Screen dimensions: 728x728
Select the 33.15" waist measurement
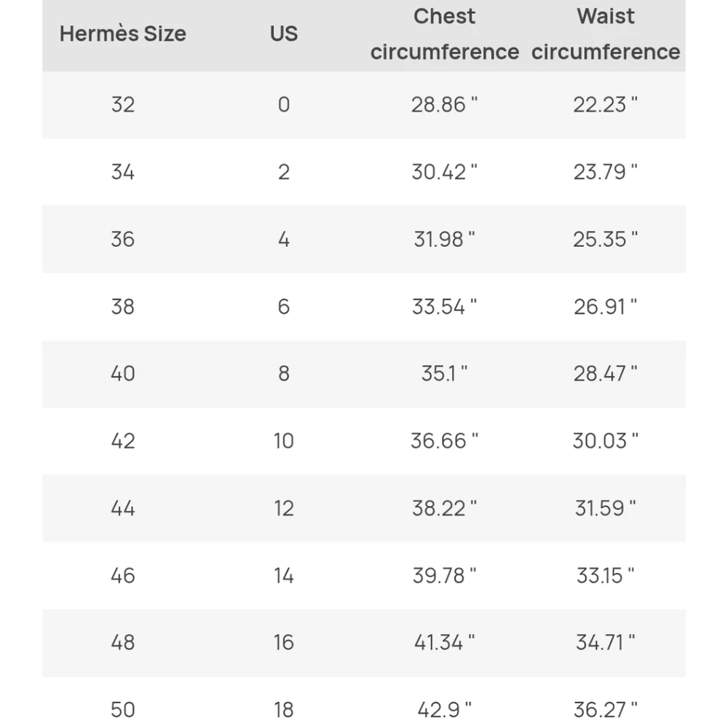pyautogui.click(x=605, y=575)
